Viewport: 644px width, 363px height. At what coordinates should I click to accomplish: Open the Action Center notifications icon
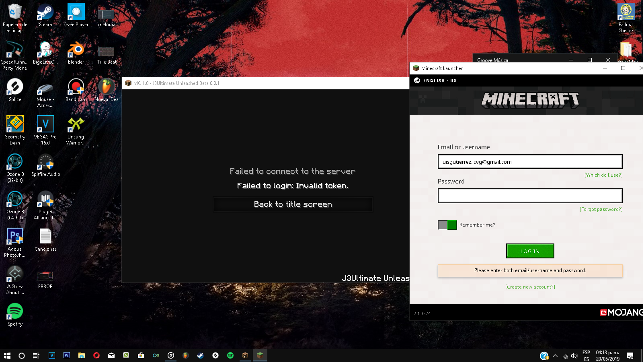(630, 356)
